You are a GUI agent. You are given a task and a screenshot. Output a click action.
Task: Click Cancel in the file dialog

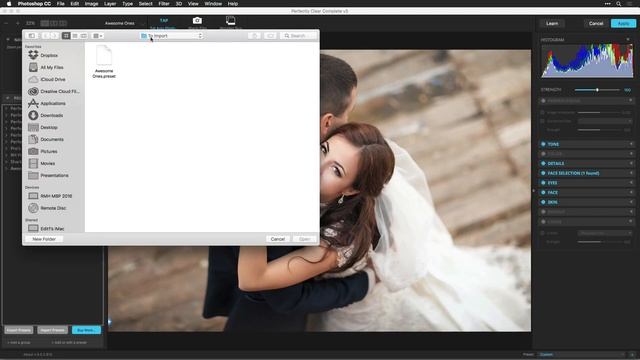pyautogui.click(x=278, y=239)
